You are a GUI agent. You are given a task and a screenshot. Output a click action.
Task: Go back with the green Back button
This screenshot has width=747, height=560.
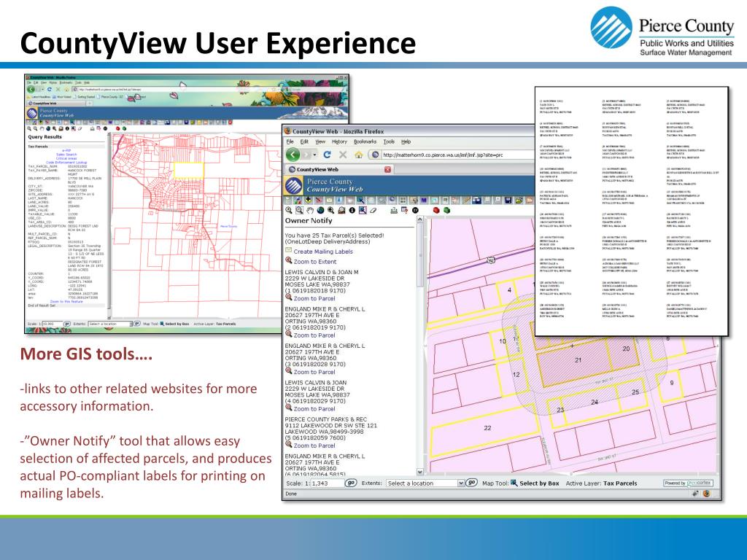point(293,155)
